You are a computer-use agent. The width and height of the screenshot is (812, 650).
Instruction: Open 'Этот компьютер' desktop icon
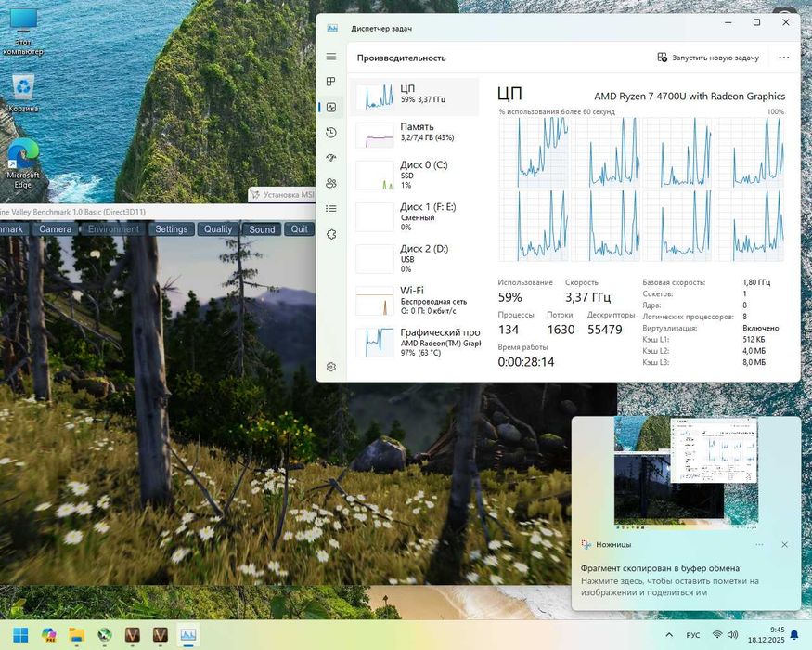(x=23, y=31)
